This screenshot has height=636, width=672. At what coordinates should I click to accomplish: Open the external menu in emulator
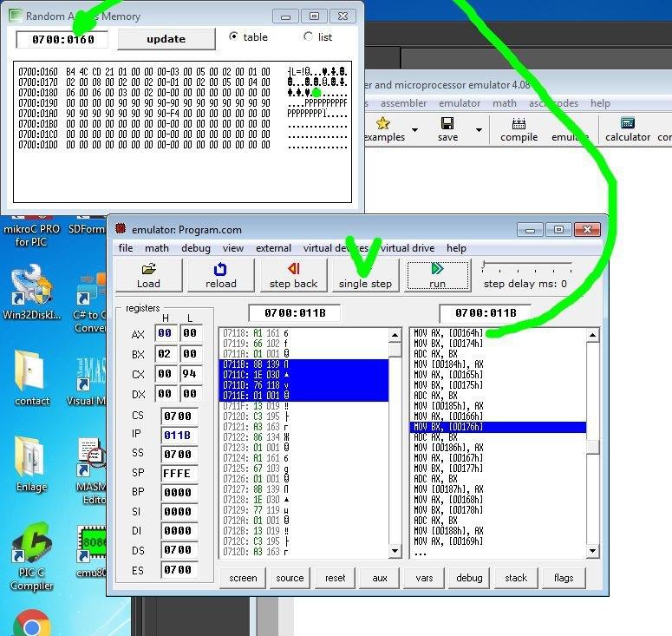[273, 248]
